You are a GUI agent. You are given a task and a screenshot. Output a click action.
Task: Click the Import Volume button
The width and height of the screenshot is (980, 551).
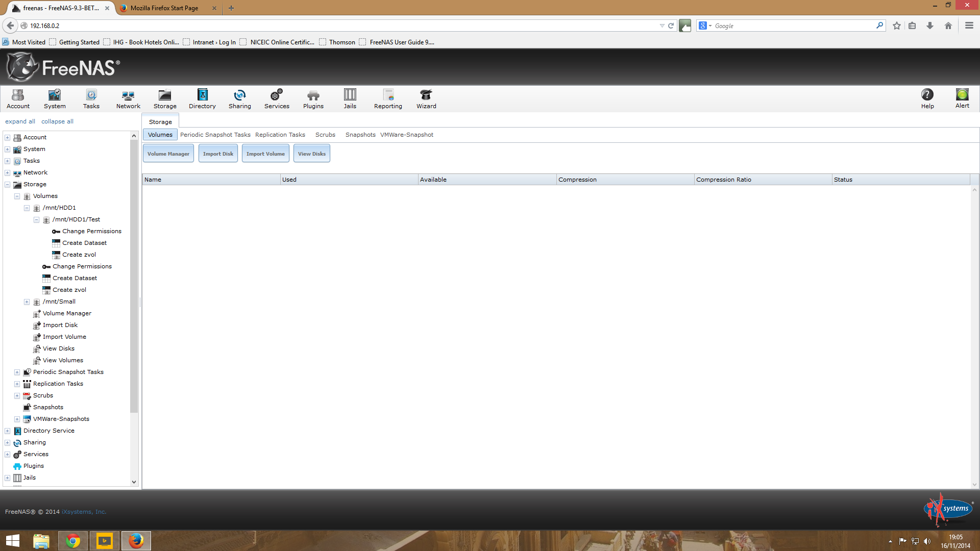tap(265, 154)
